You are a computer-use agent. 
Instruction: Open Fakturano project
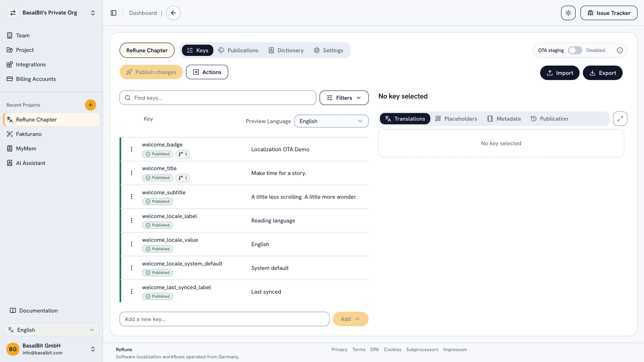[x=51, y=134]
